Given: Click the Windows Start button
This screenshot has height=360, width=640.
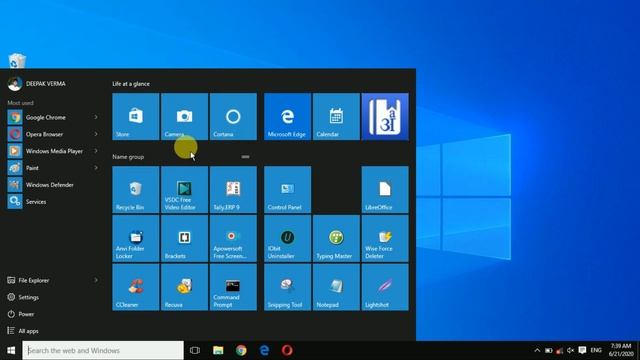Looking at the screenshot, I should pyautogui.click(x=11, y=350).
